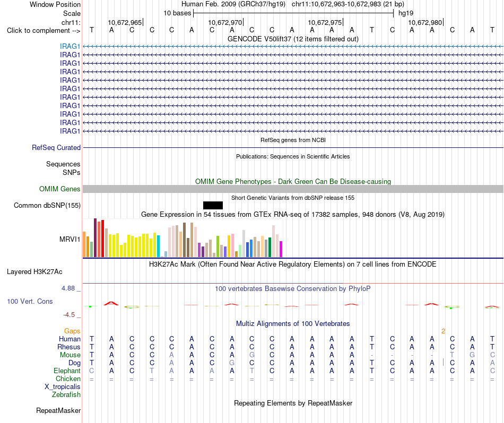Click the Sequences track label

(63, 164)
